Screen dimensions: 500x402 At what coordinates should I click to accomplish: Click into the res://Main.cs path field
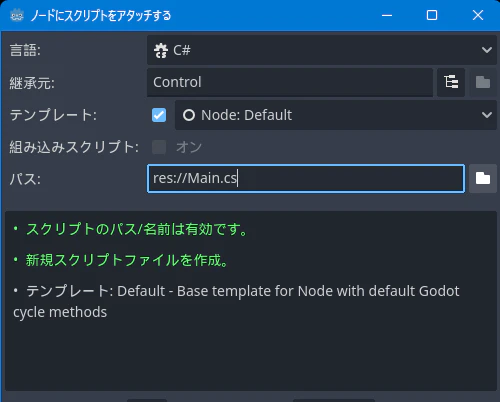(306, 178)
